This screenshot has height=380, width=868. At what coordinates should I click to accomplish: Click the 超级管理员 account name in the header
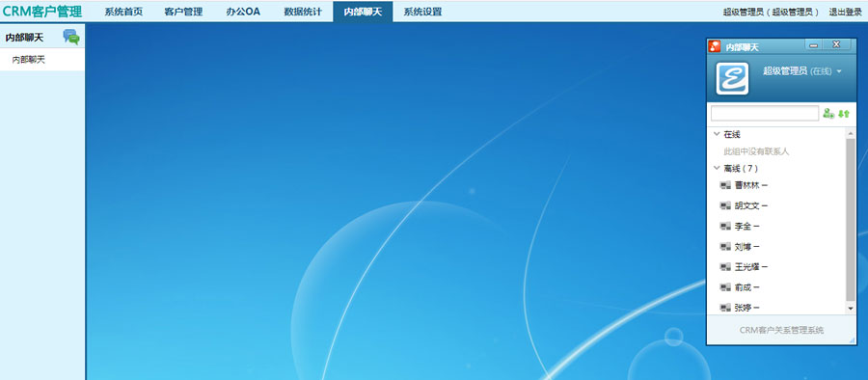click(x=772, y=12)
